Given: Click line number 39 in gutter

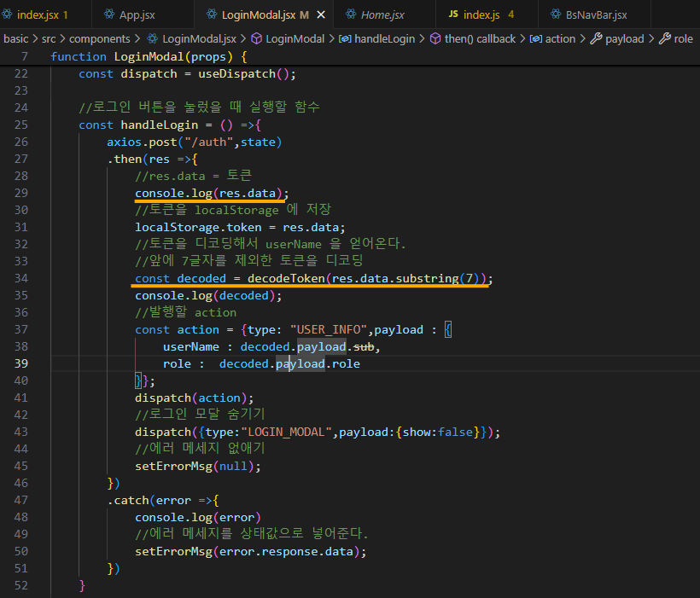Looking at the screenshot, I should (x=21, y=363).
